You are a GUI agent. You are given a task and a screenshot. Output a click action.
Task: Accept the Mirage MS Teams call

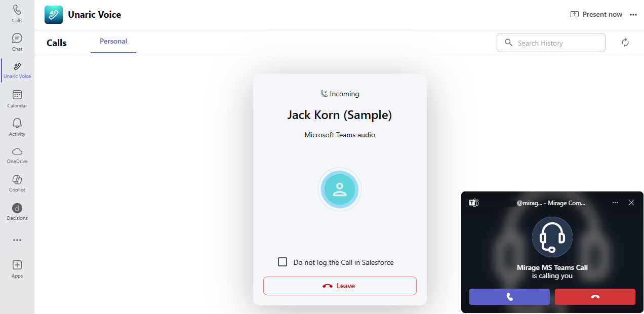509,297
